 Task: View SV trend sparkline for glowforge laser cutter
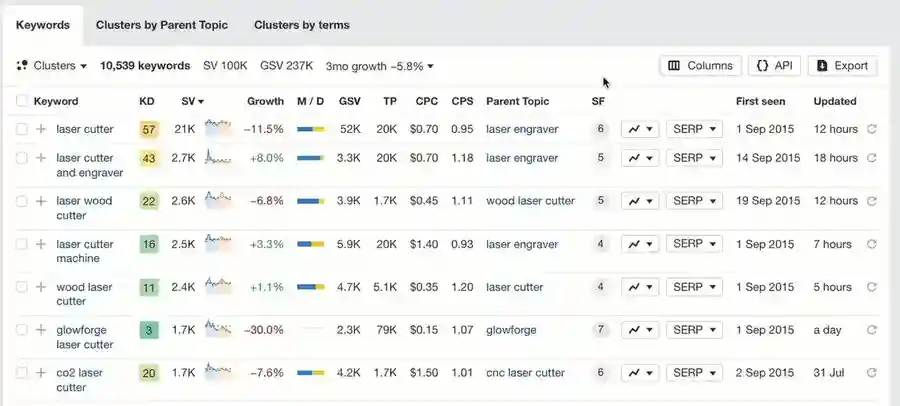(218, 328)
